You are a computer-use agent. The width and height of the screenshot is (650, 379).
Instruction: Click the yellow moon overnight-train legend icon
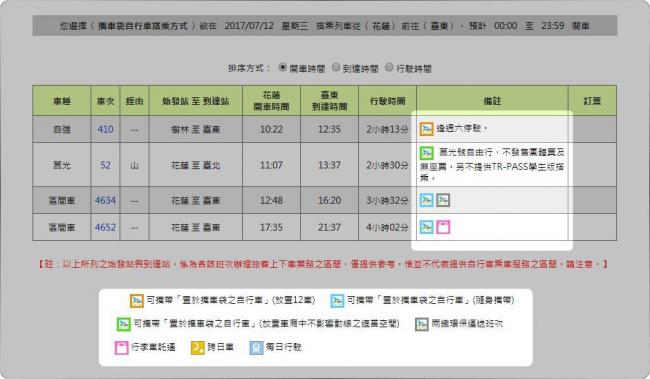click(x=198, y=347)
